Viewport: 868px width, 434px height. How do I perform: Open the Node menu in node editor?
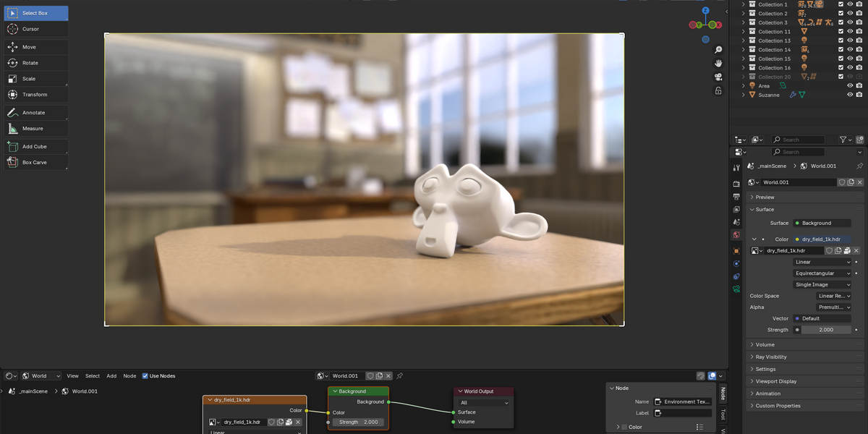pos(129,376)
